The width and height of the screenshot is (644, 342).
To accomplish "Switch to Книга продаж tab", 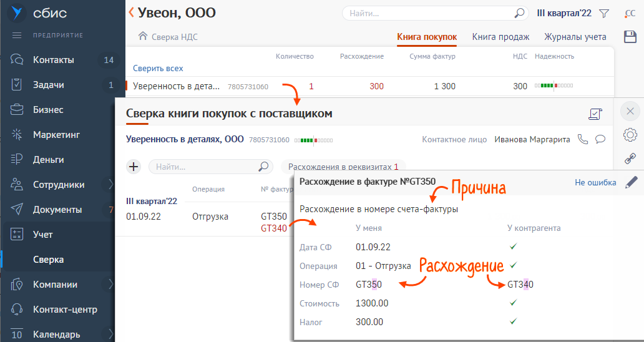I will click(x=500, y=37).
